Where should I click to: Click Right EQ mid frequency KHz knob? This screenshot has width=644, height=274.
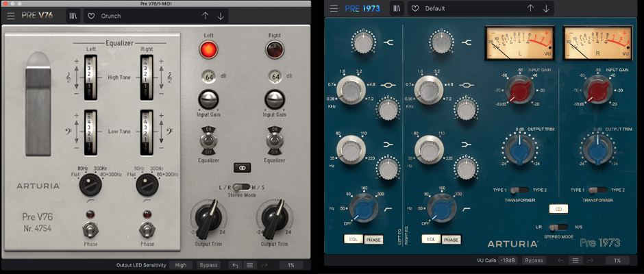[x=429, y=90]
